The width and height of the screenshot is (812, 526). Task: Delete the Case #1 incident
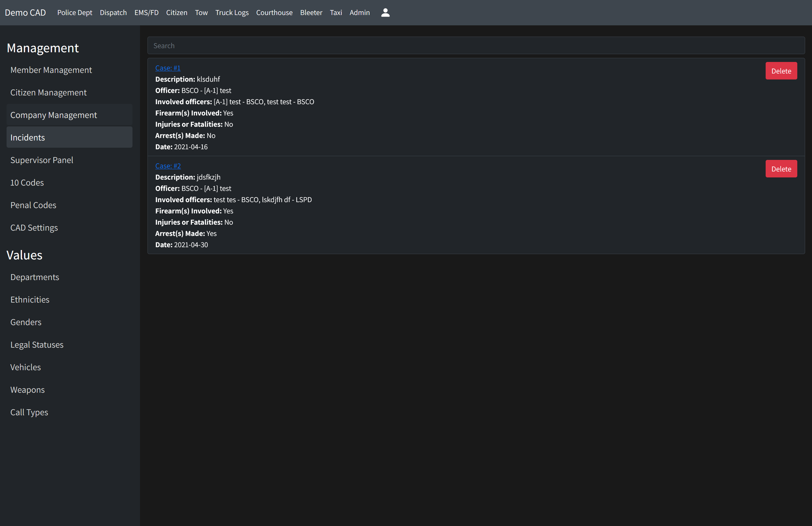click(781, 71)
